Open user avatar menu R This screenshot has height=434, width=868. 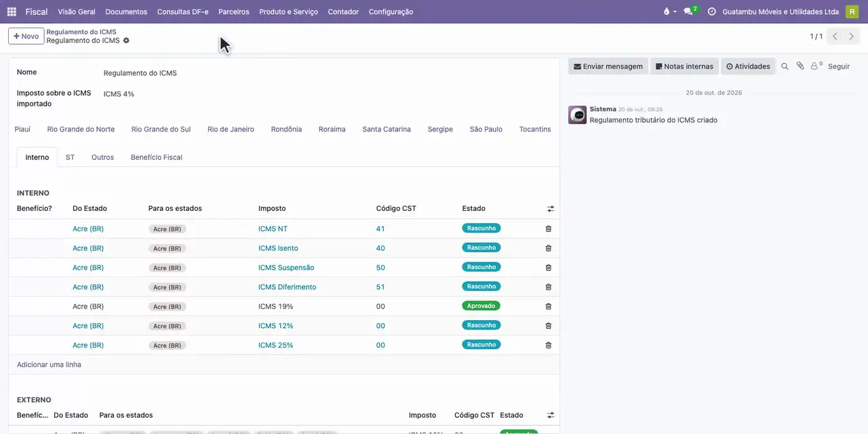coord(852,12)
